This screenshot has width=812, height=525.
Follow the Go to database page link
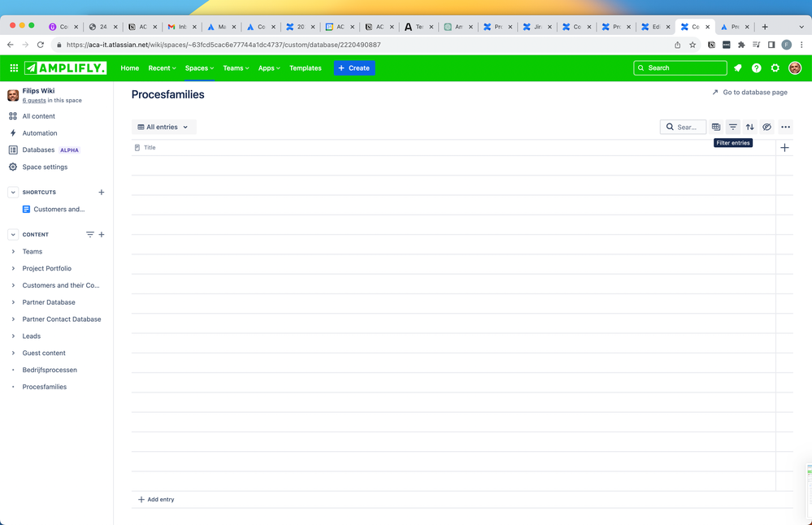point(750,92)
